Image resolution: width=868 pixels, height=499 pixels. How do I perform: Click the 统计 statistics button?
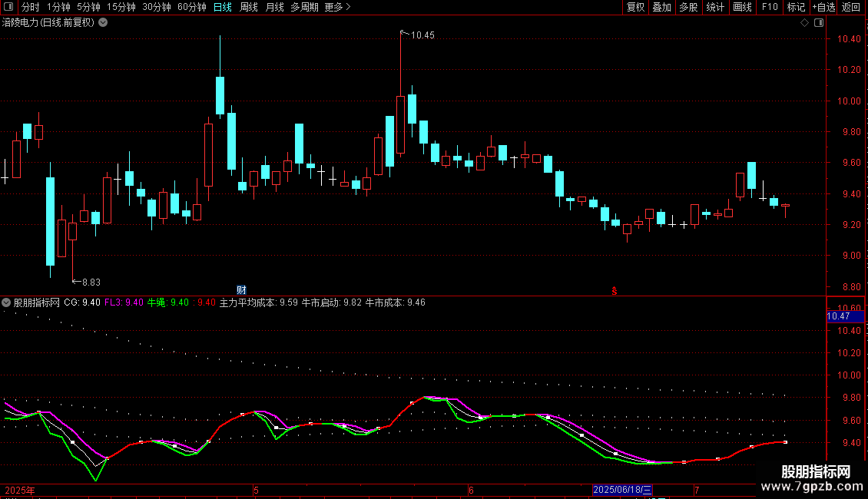coord(715,7)
